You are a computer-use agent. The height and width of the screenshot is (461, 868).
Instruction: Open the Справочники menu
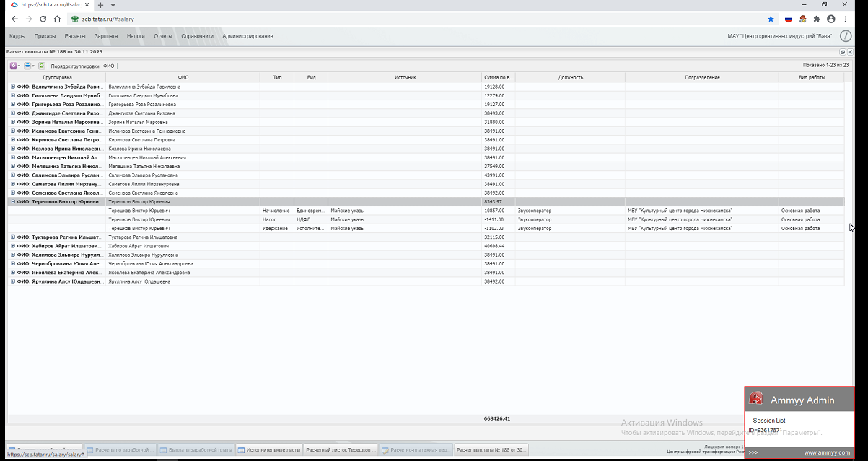pyautogui.click(x=197, y=36)
